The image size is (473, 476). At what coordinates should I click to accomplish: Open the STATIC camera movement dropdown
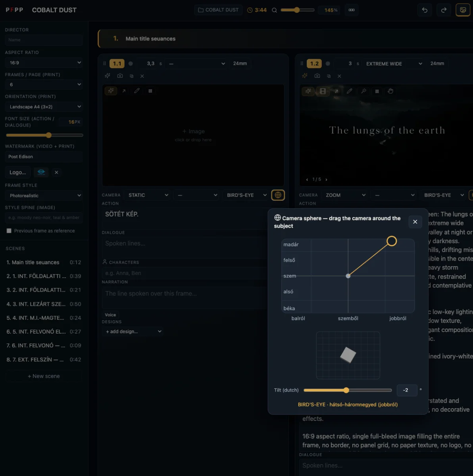[147, 195]
